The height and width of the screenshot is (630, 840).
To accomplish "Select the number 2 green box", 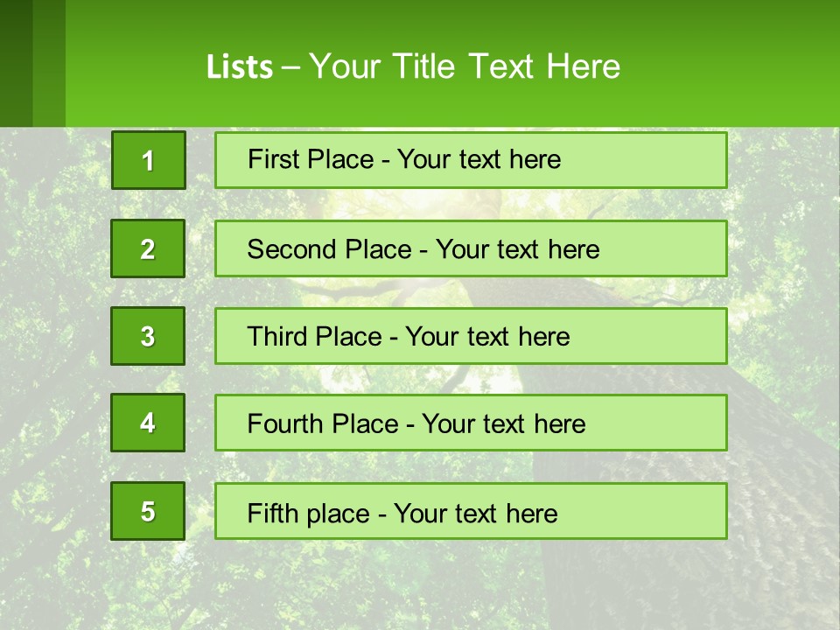I will pos(148,248).
